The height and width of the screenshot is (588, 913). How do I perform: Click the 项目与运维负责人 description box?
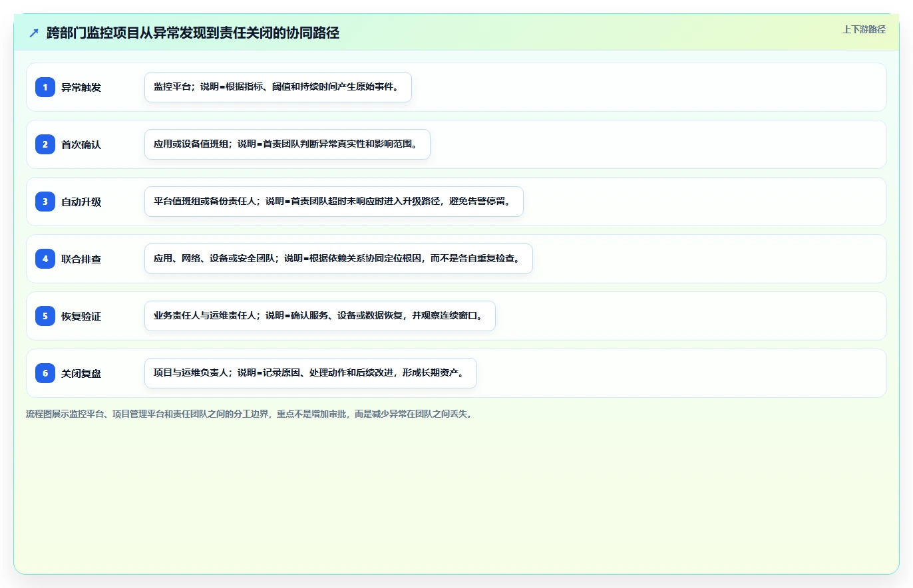pos(311,373)
